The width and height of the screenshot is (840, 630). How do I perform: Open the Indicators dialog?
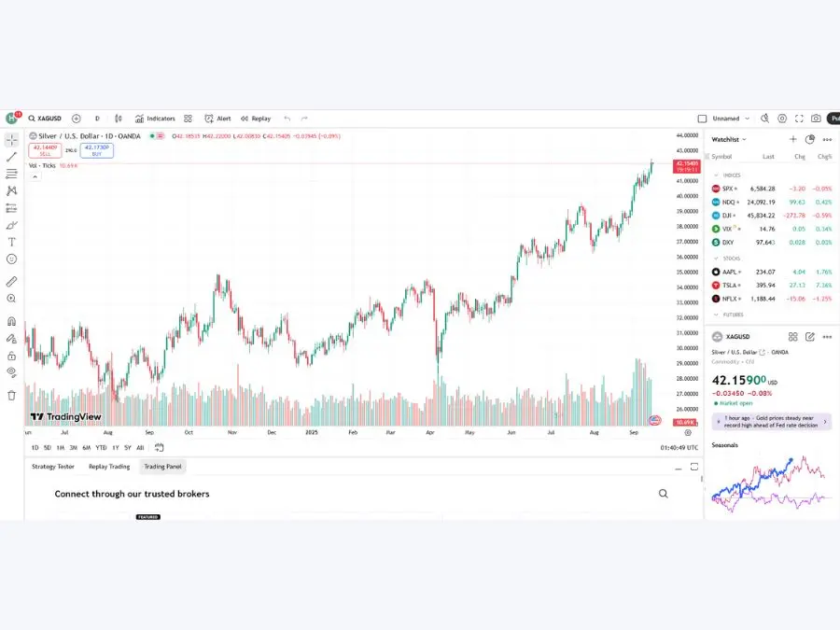click(155, 119)
